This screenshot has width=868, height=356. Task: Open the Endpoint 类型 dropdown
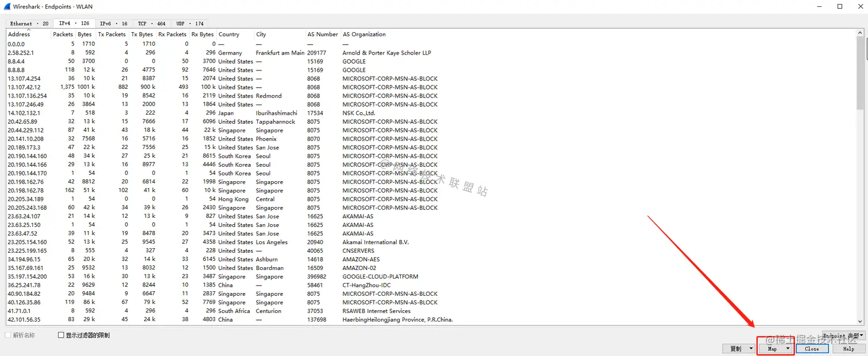click(x=843, y=335)
